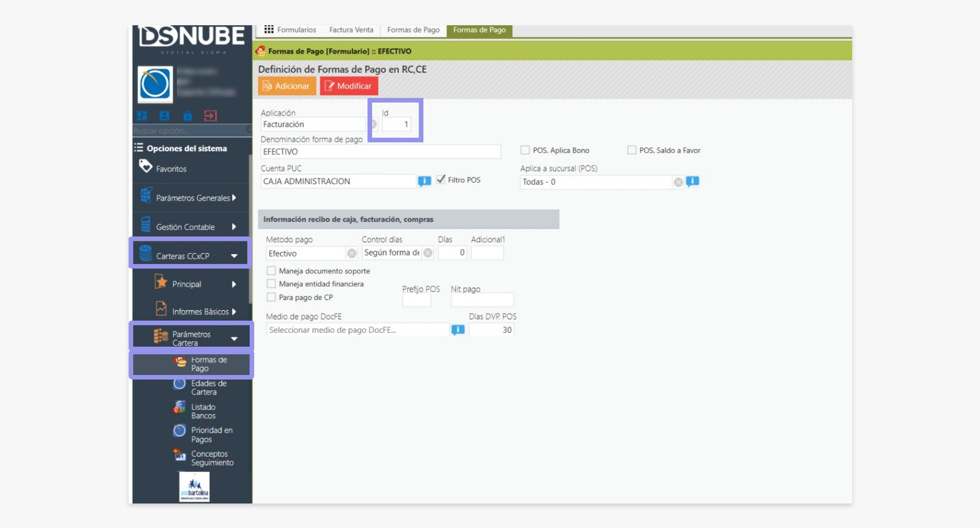Tick the Para pago de CP checkbox
Screen dimensions: 980x528
271,297
